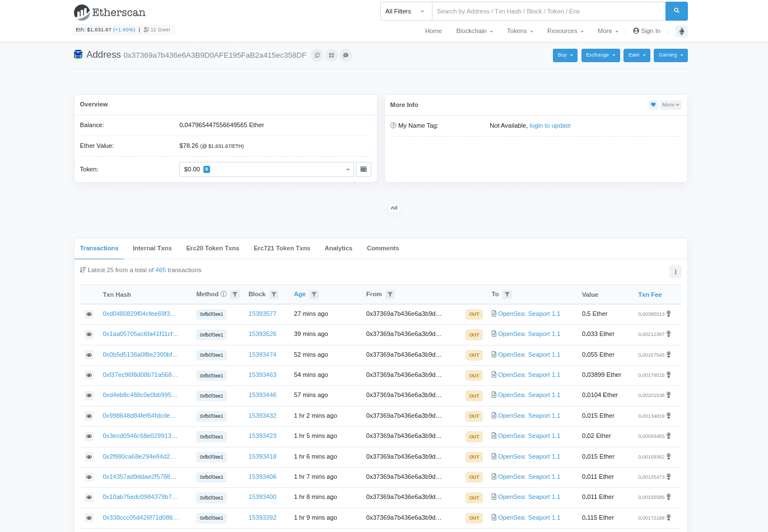This screenshot has width=768, height=532.
Task: Click the Age column filter icon
Action: [x=314, y=295]
